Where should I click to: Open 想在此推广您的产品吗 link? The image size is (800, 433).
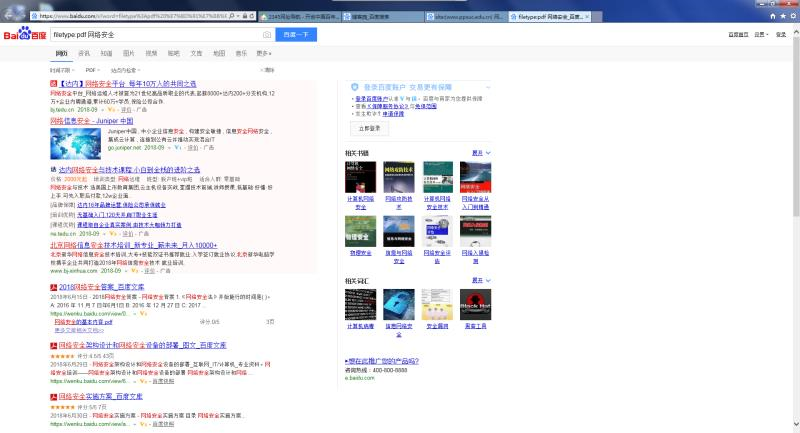[x=382, y=361]
